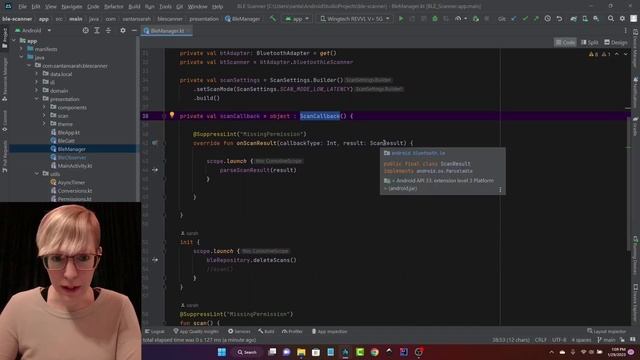Open the editor tabs kebab menu

point(625,31)
